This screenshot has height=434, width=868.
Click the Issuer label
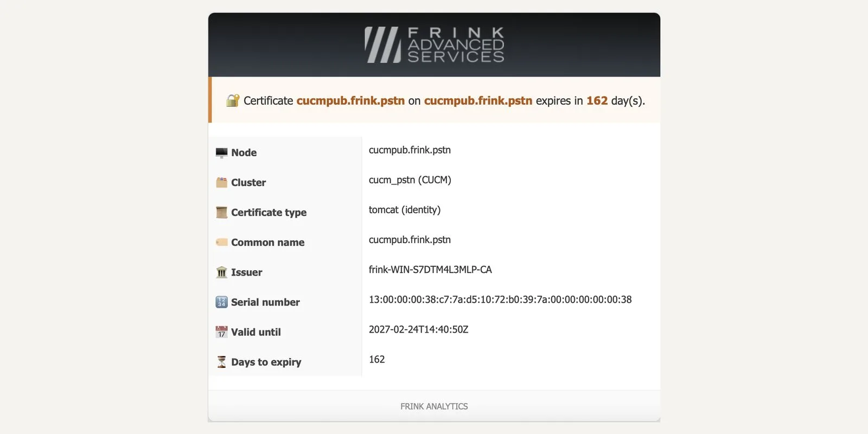click(x=246, y=272)
